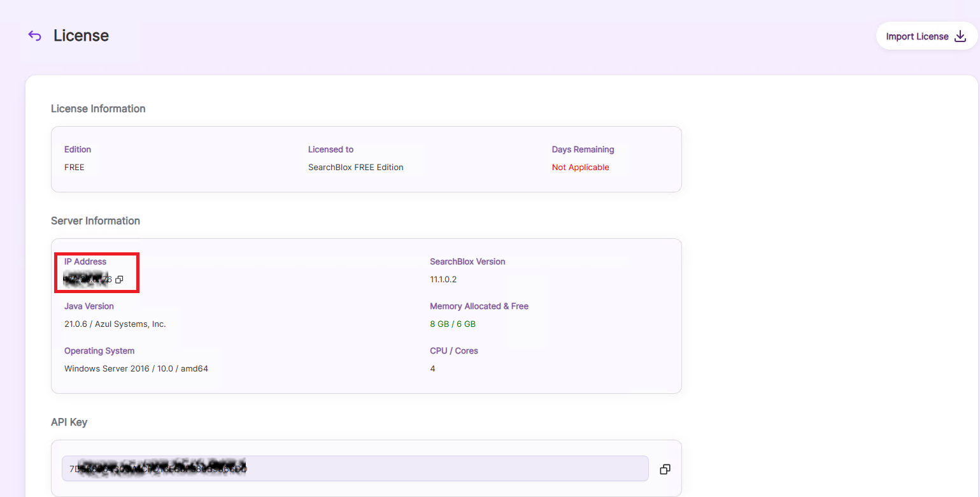The width and height of the screenshot is (980, 497).
Task: Click the CPU / Cores label
Action: pyautogui.click(x=453, y=350)
